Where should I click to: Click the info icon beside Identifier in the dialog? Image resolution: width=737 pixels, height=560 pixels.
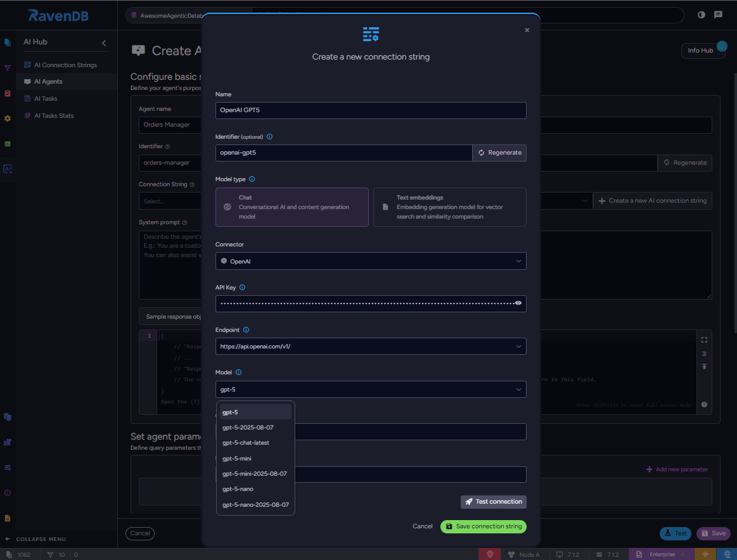pos(269,137)
